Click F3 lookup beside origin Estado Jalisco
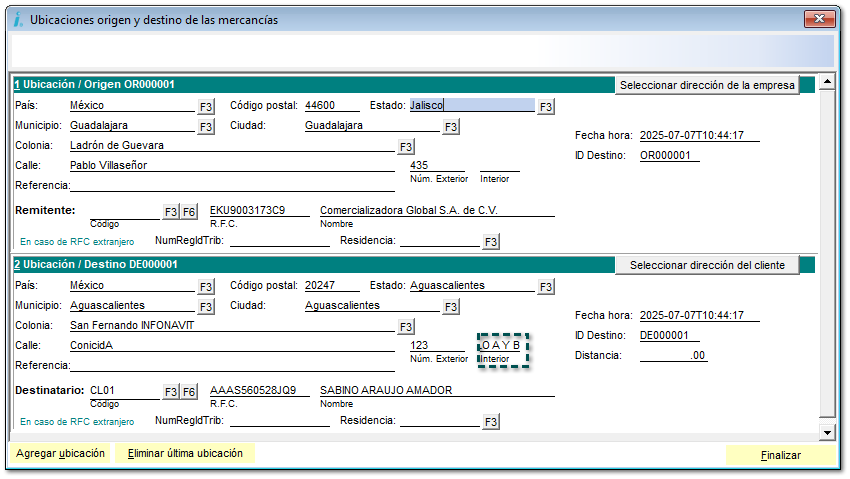The height and width of the screenshot is (479, 850). click(x=545, y=106)
